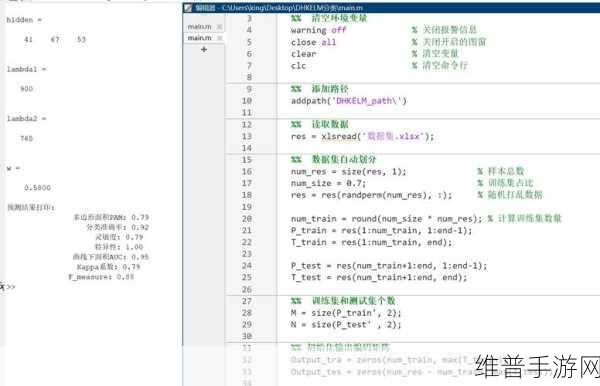The height and width of the screenshot is (386, 600).
Task: Click the 'T_train = res(...)' line
Action: click(371, 242)
